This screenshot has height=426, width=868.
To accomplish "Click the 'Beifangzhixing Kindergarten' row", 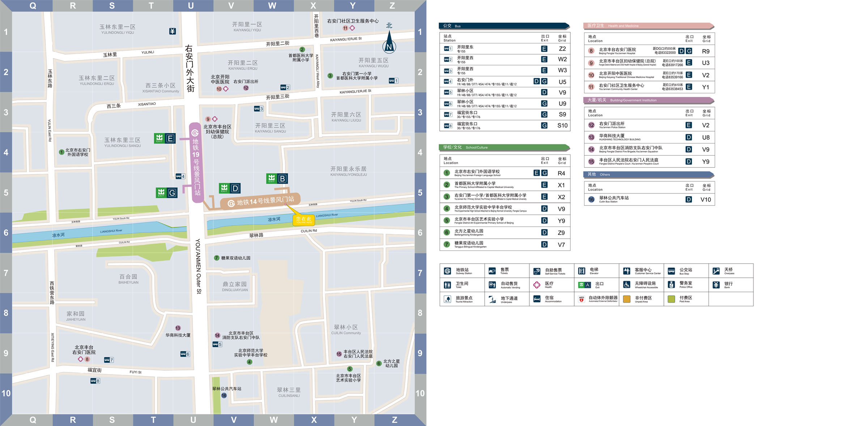I will tap(505, 233).
